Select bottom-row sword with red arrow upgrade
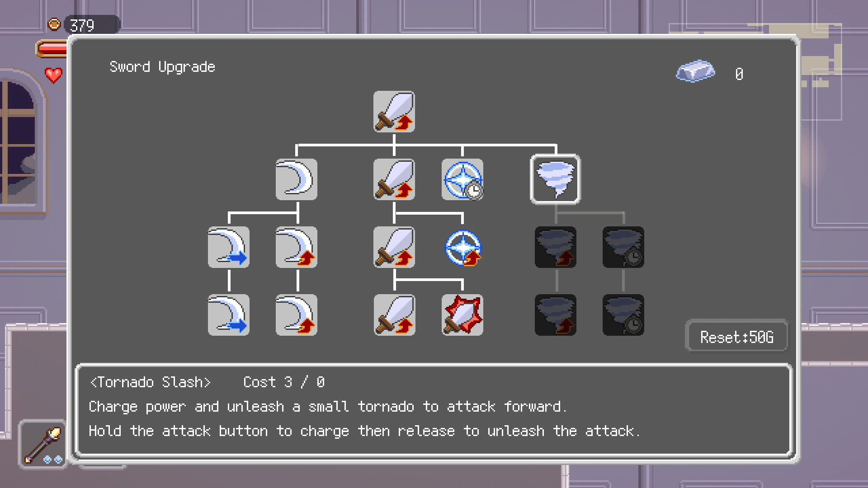Screen dimensions: 868x488 pyautogui.click(x=394, y=315)
